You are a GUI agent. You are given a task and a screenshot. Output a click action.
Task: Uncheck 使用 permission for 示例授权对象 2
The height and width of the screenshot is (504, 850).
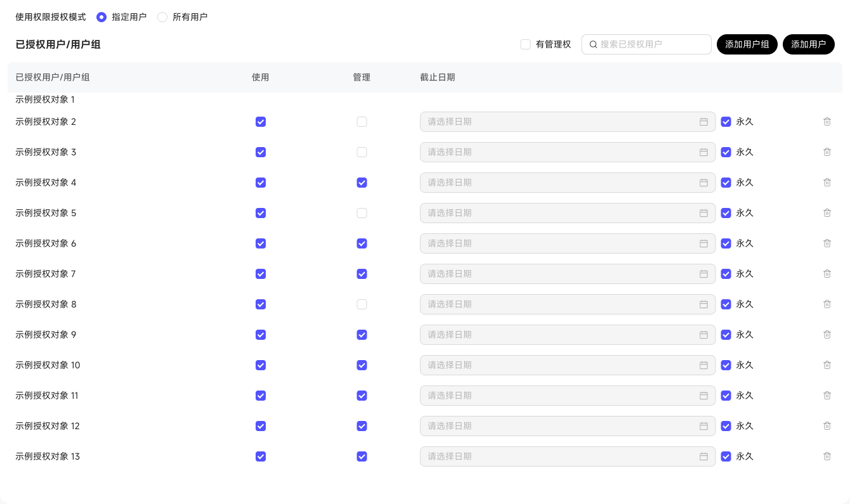point(261,122)
